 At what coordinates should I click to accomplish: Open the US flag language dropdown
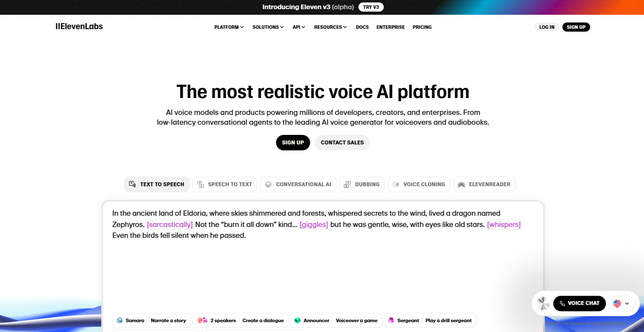[x=622, y=304]
